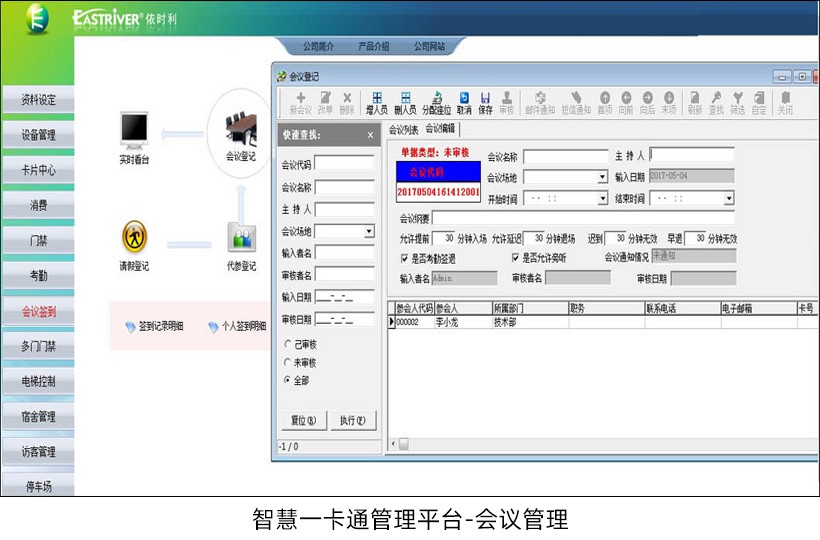
Task: Click the 分配座位 seat assignment icon
Action: point(435,103)
